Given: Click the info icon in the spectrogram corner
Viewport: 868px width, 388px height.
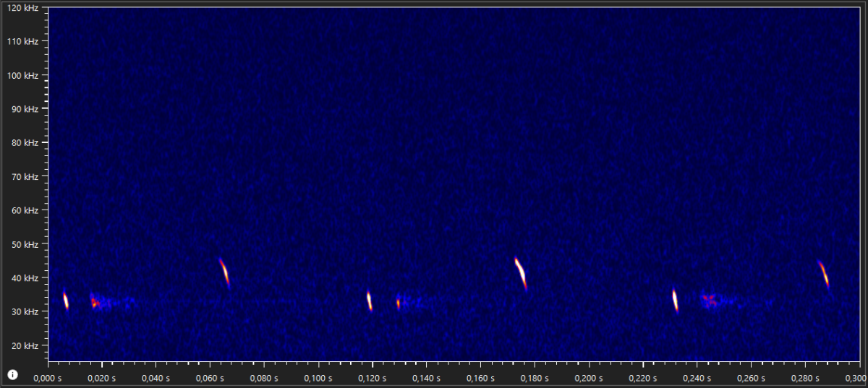Looking at the screenshot, I should pos(12,374).
